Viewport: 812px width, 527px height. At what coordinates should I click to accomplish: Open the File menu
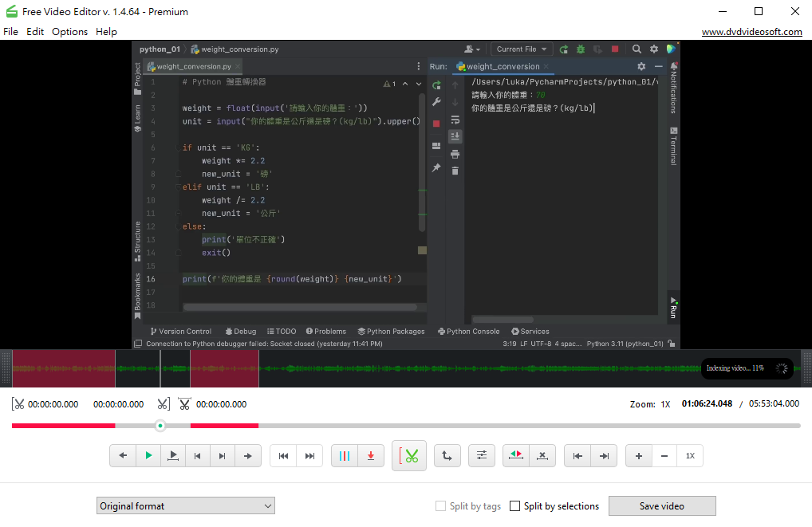click(10, 32)
